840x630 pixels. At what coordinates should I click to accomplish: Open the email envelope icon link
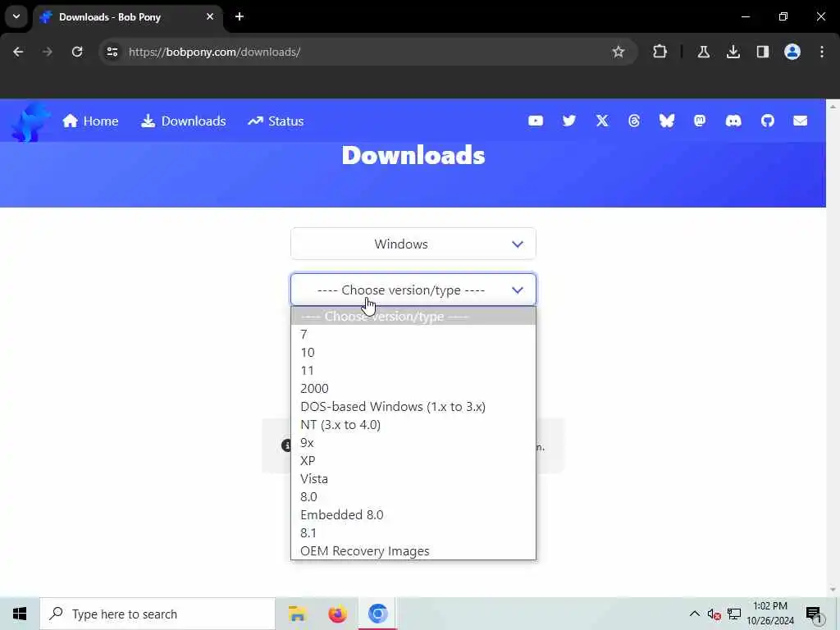pyautogui.click(x=801, y=121)
